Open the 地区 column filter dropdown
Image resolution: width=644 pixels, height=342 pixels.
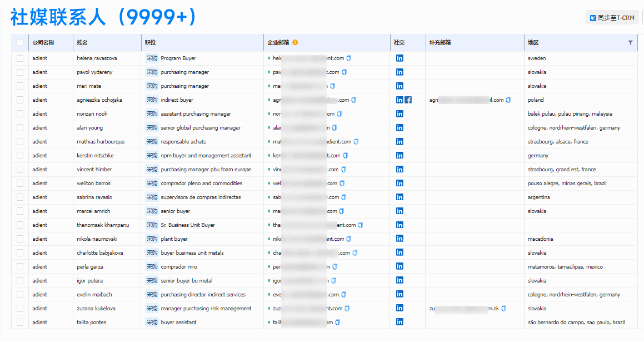pos(630,43)
